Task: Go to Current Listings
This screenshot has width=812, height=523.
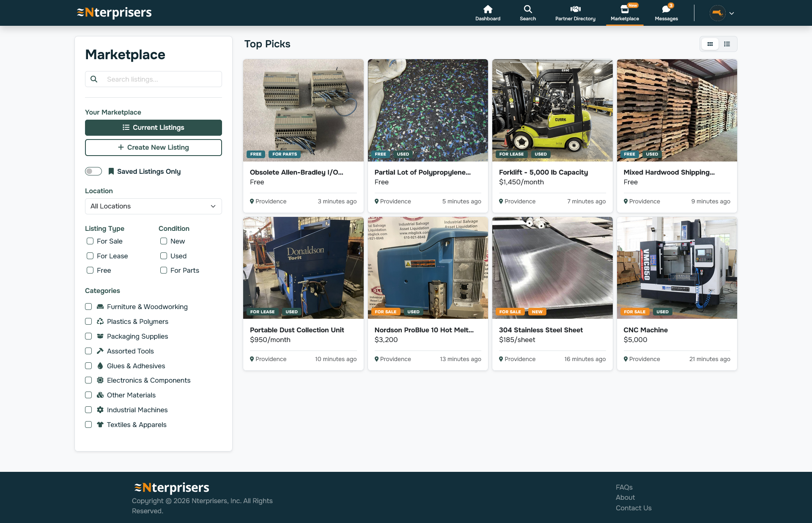Action: (153, 127)
